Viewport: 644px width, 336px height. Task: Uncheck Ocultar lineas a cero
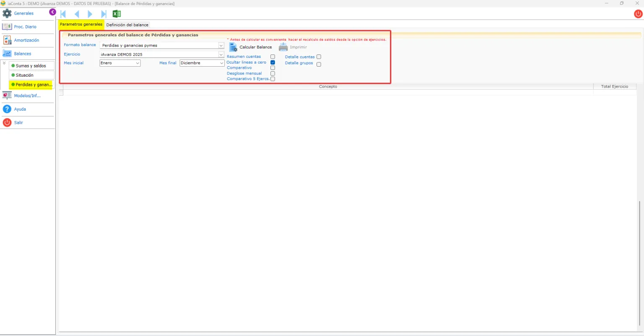pyautogui.click(x=273, y=62)
